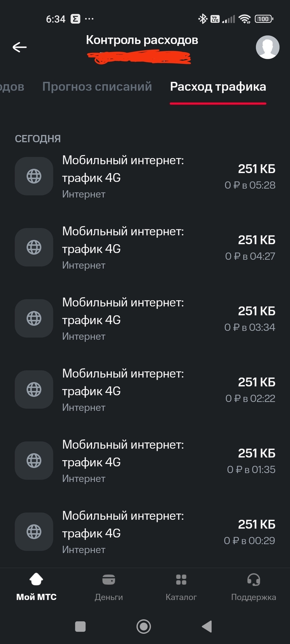Tap the back arrow icon
Screen dimensions: 290x644
(x=19, y=47)
